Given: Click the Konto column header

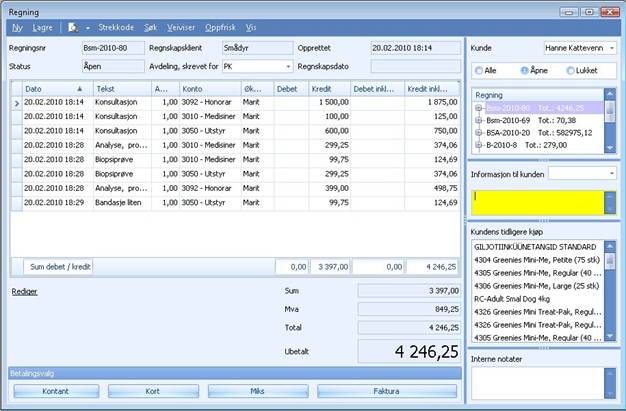Looking at the screenshot, I should pos(210,89).
